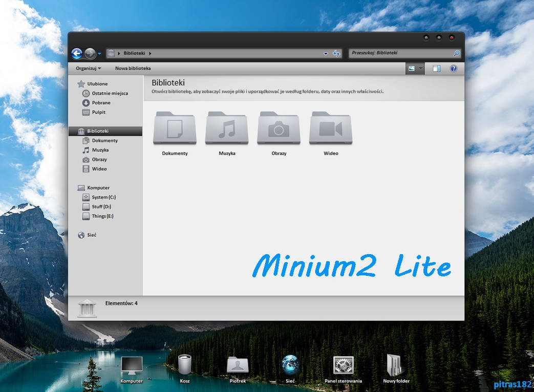The width and height of the screenshot is (534, 392).
Task: Open Panel sterowania from the dock
Action: click(x=343, y=364)
